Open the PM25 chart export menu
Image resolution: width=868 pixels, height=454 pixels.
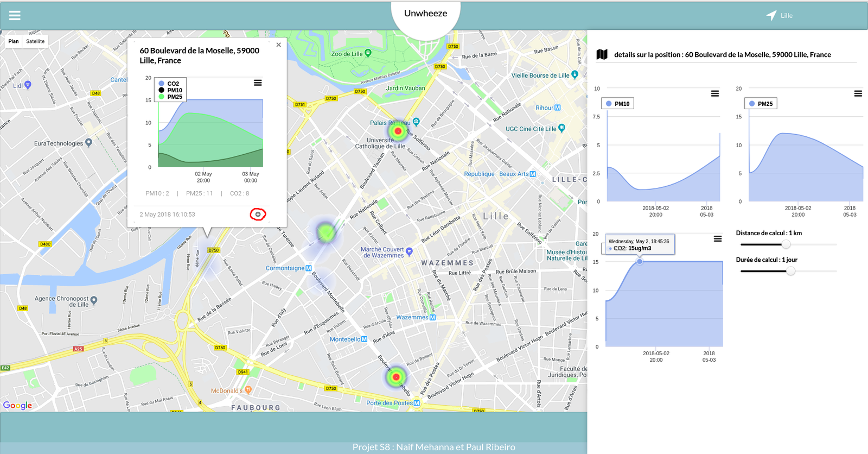(858, 94)
